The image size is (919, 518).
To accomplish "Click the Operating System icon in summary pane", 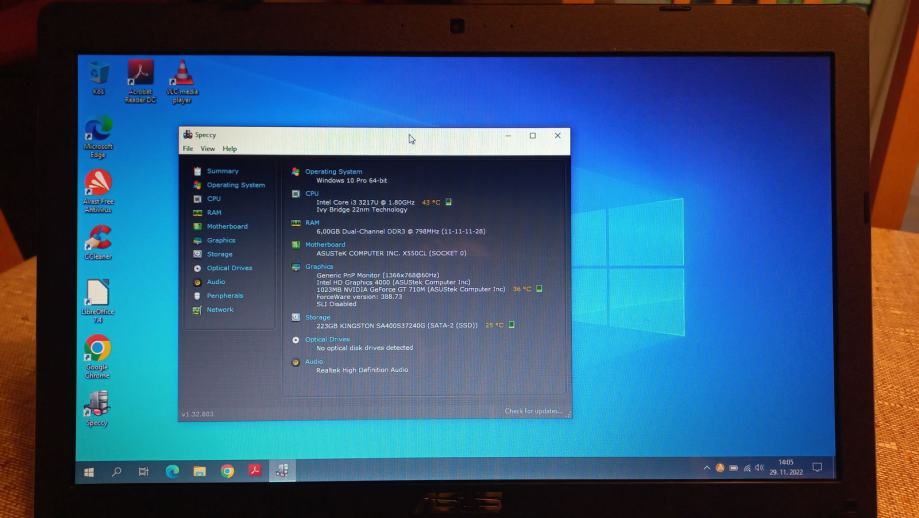I will click(x=295, y=172).
